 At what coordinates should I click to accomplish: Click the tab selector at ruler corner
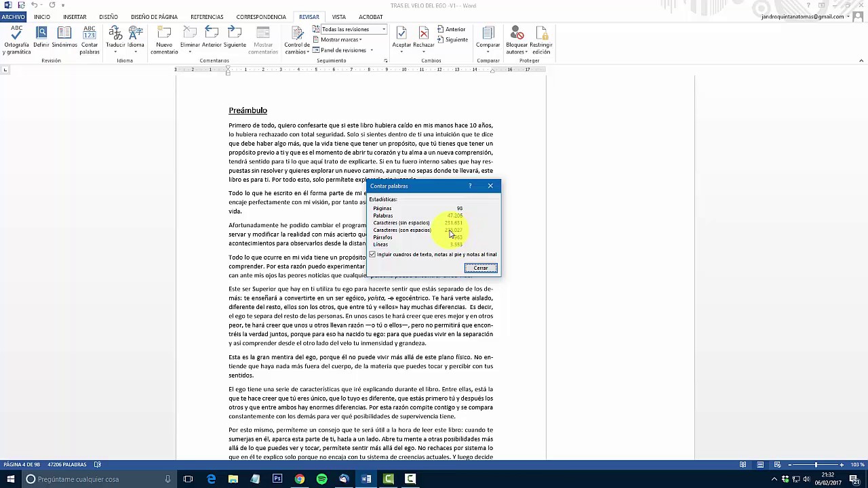pos(5,70)
